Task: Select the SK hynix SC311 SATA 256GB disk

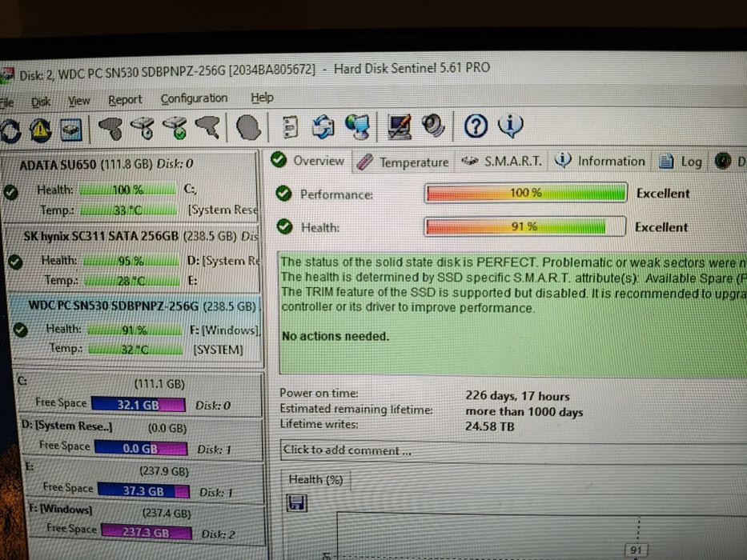Action: click(134, 258)
